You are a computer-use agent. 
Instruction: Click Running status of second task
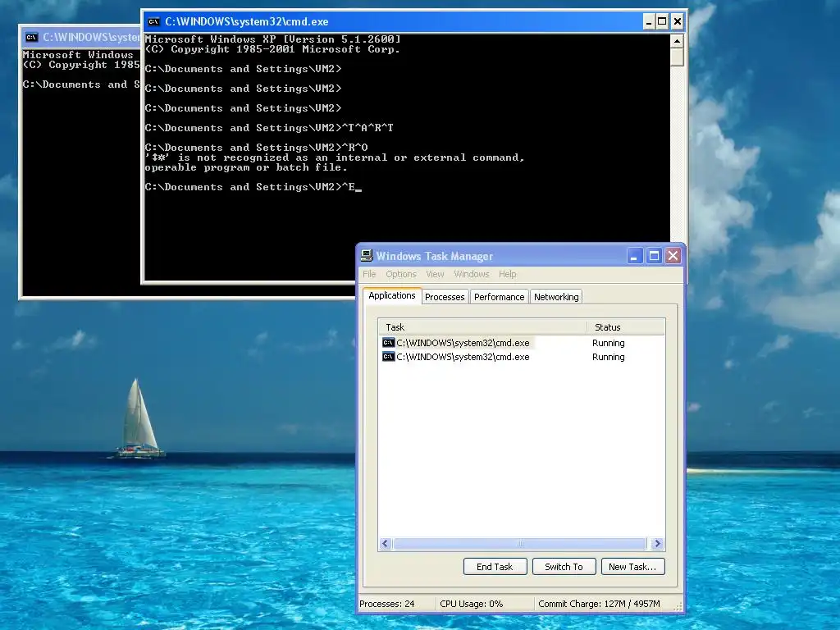pyautogui.click(x=608, y=357)
